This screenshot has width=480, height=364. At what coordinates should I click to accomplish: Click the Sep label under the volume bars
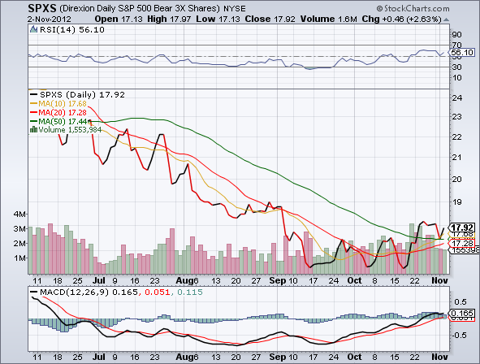277,281
